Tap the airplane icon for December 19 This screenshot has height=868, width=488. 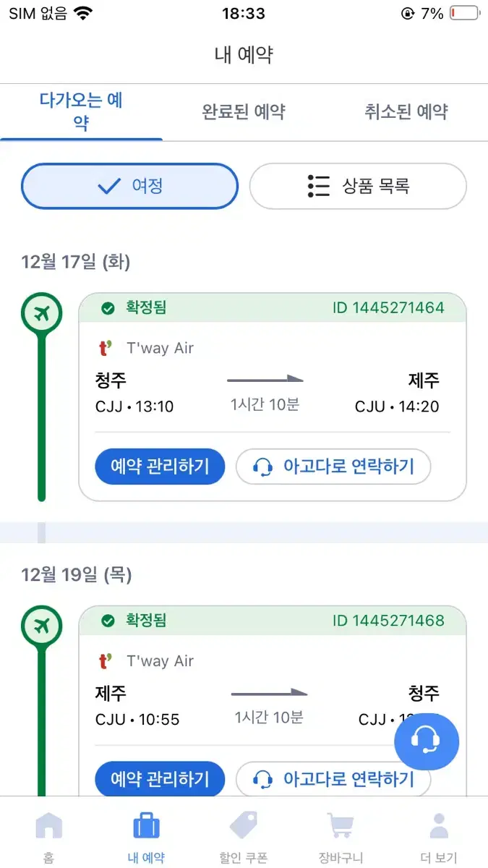click(x=42, y=626)
